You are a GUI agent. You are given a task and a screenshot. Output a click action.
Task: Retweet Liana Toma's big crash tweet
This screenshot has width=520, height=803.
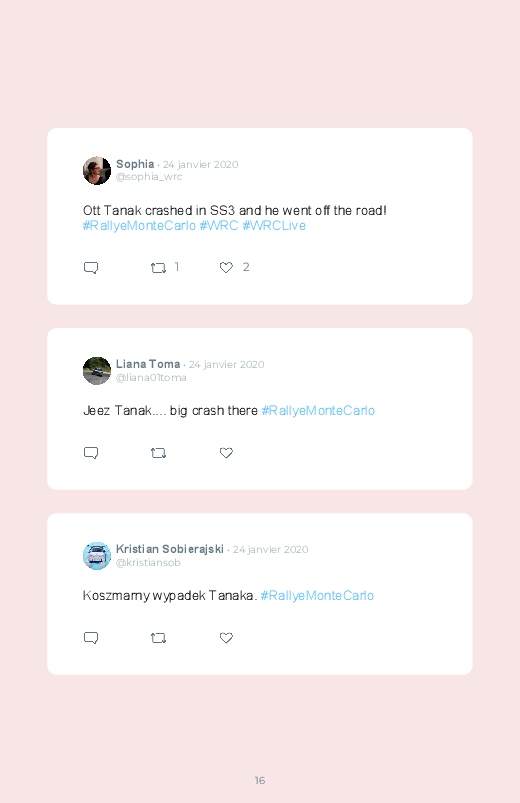click(x=158, y=453)
